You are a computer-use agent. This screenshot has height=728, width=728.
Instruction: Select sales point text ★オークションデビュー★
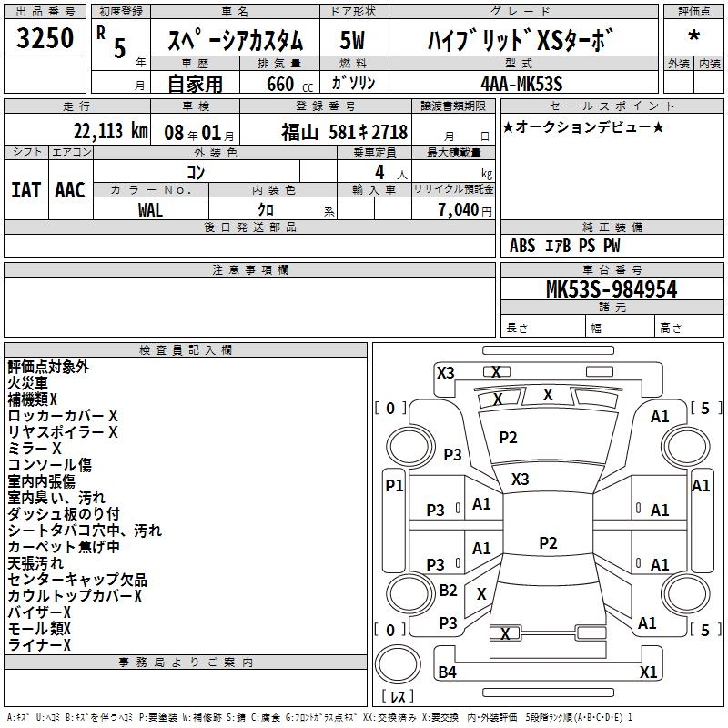(x=583, y=126)
